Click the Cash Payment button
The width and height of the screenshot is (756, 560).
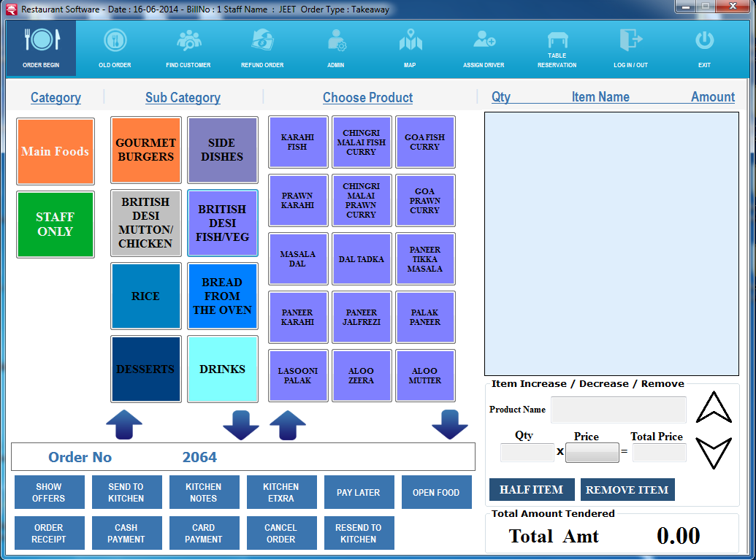coord(126,533)
